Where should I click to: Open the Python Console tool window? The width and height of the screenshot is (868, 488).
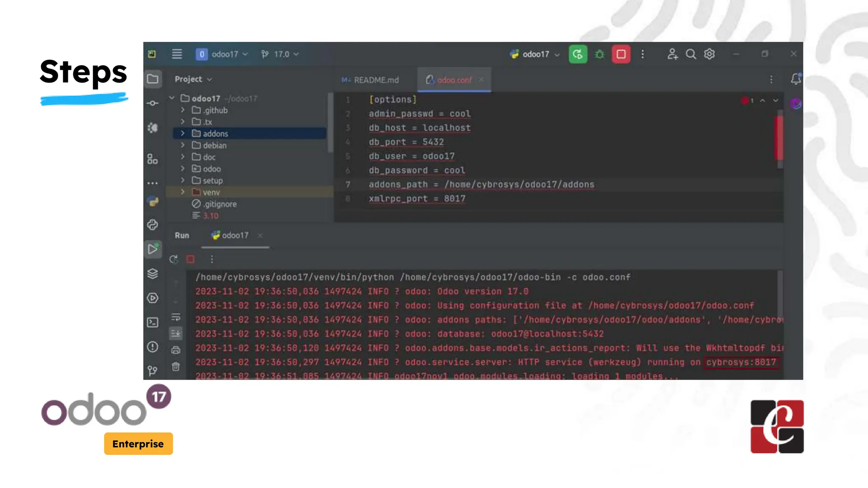153,225
